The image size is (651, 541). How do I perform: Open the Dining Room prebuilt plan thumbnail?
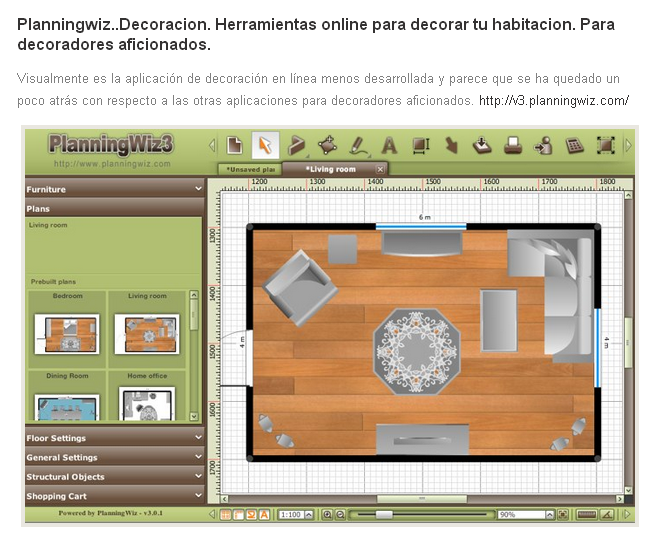[67, 407]
